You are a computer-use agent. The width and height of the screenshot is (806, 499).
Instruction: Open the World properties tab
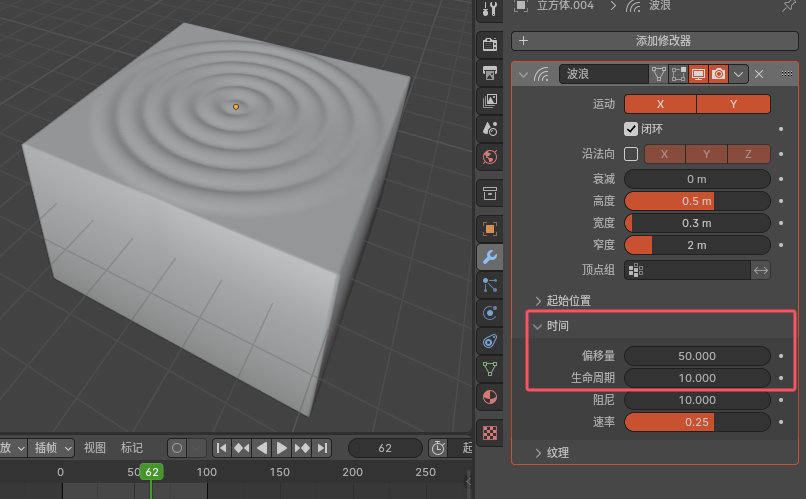489,156
